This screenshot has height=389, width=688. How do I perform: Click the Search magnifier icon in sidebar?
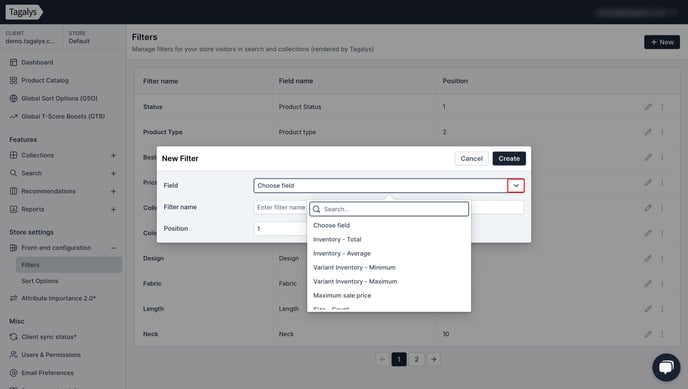14,173
